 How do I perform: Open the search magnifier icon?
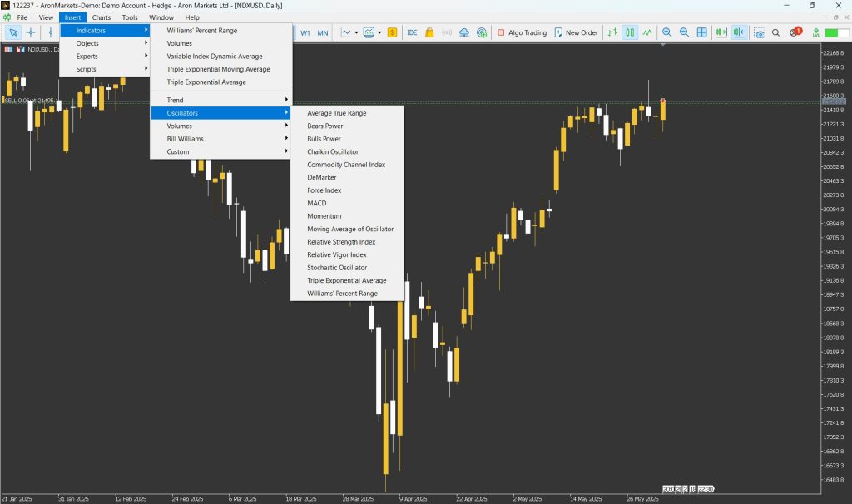(x=776, y=32)
